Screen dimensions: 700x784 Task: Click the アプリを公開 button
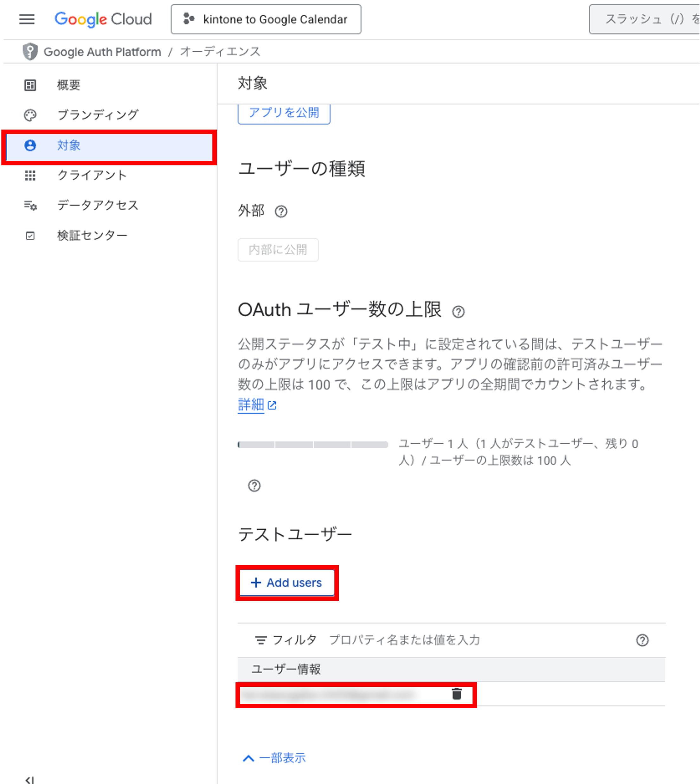coord(284,113)
